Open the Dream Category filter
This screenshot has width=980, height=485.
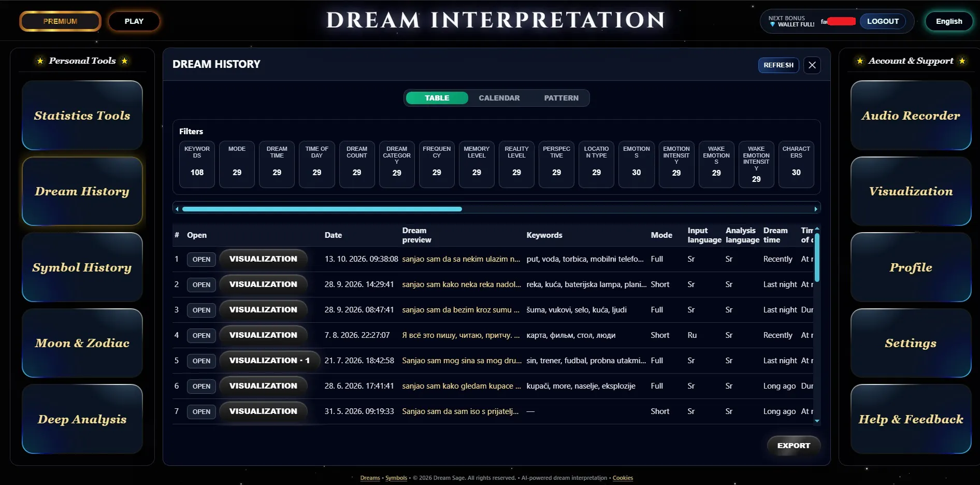pyautogui.click(x=397, y=164)
